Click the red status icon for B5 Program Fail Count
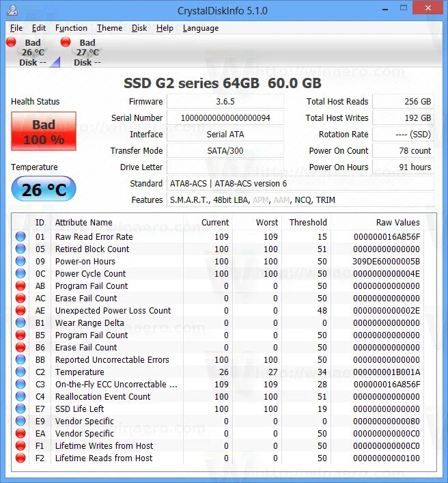448x483 pixels. (20, 335)
